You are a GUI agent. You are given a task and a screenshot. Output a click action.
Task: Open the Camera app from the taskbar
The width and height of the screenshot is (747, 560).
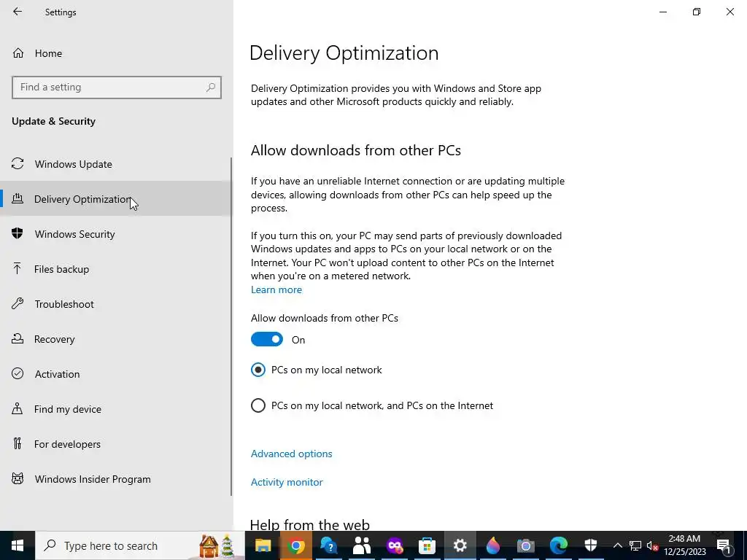pos(525,545)
